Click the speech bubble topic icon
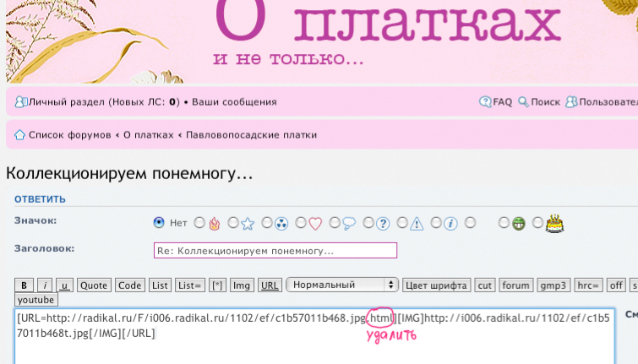 point(349,224)
